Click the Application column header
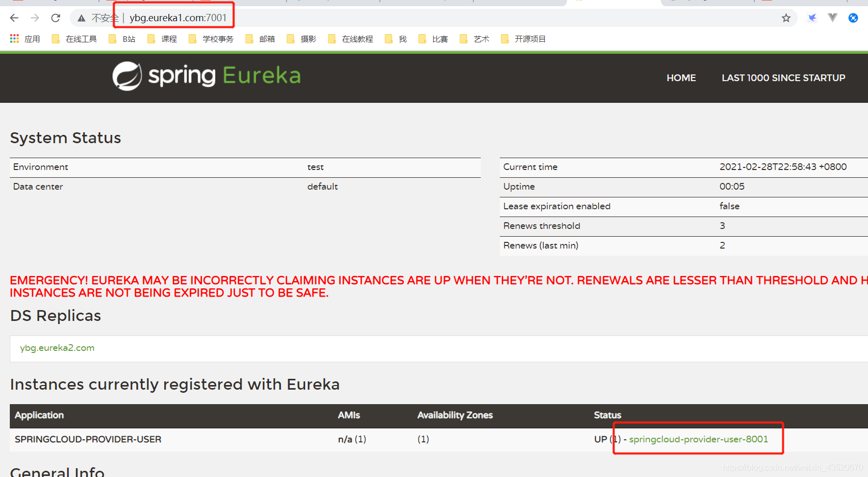Screen dimensions: 868x477 click(39, 415)
